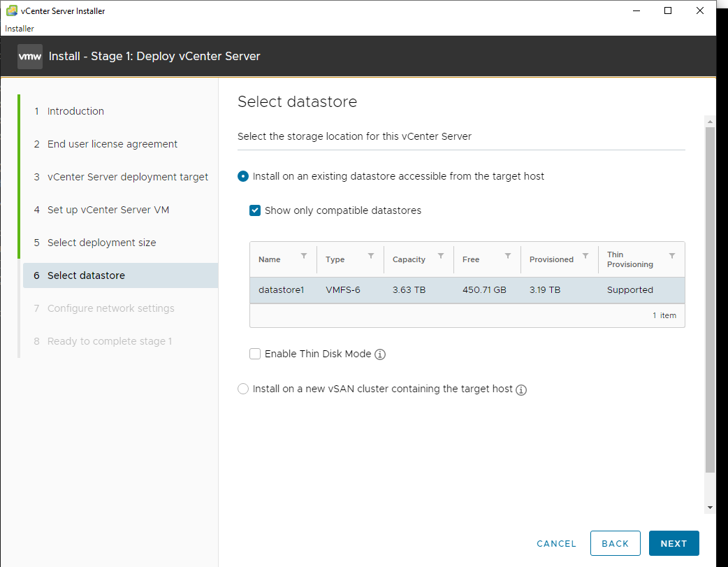Click the BACK button
Viewport: 728px width, 567px height.
point(616,543)
